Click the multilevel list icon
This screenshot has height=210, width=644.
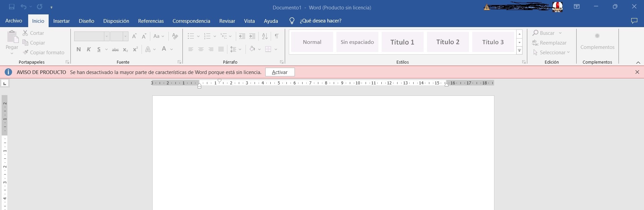pos(224,36)
